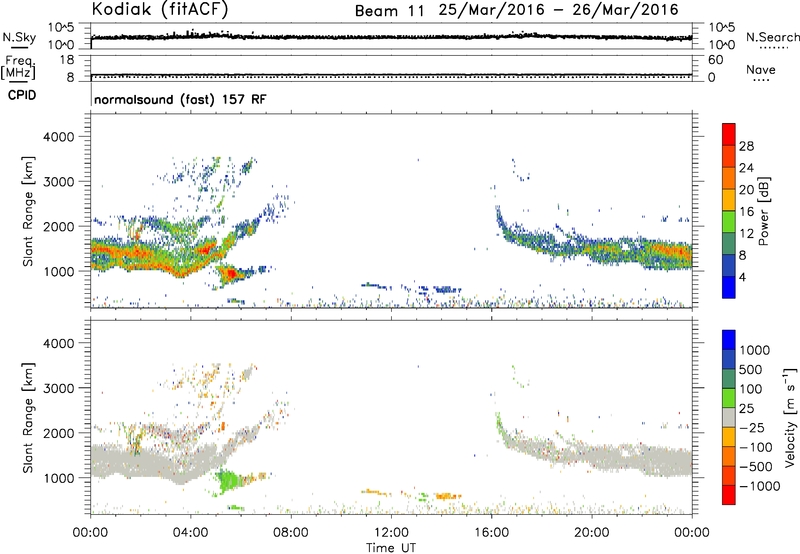
Task: Click the "-500" label on velocity color bar
Action: [756, 467]
